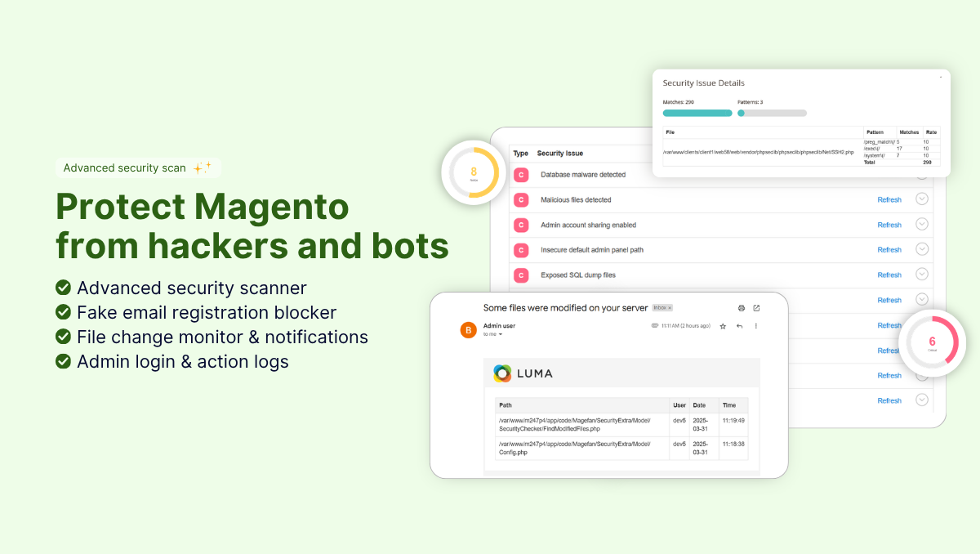Click the check icon beside Fake email registration blocker
Screen dimensions: 980x554
[63, 312]
